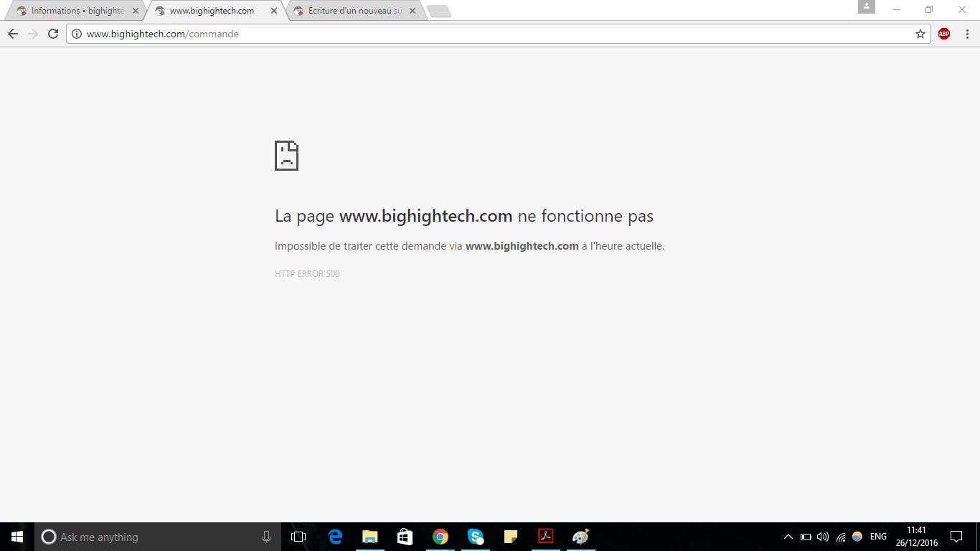Show hidden system tray icons
The image size is (980, 551).
[788, 537]
